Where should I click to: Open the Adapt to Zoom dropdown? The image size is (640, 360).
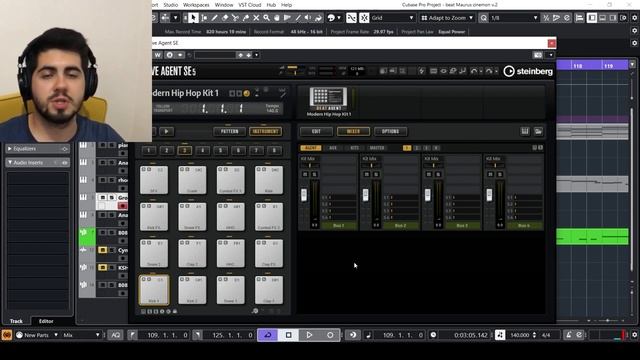click(447, 18)
